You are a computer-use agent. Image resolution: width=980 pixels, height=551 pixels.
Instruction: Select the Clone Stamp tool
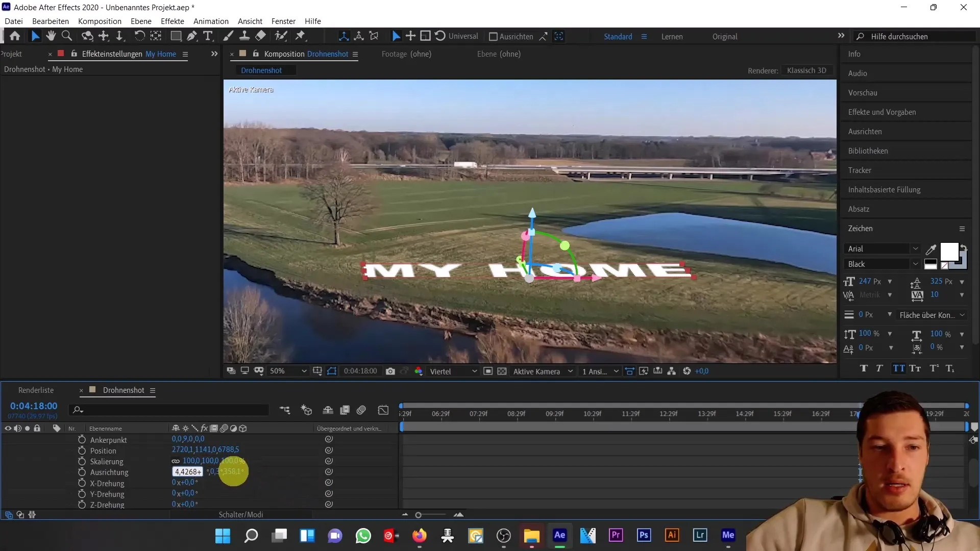click(244, 36)
